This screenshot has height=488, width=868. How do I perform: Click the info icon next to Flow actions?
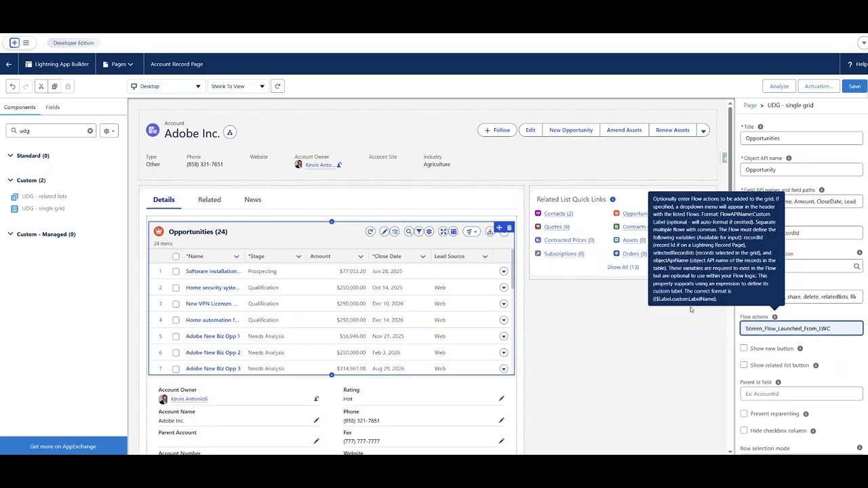[774, 317]
